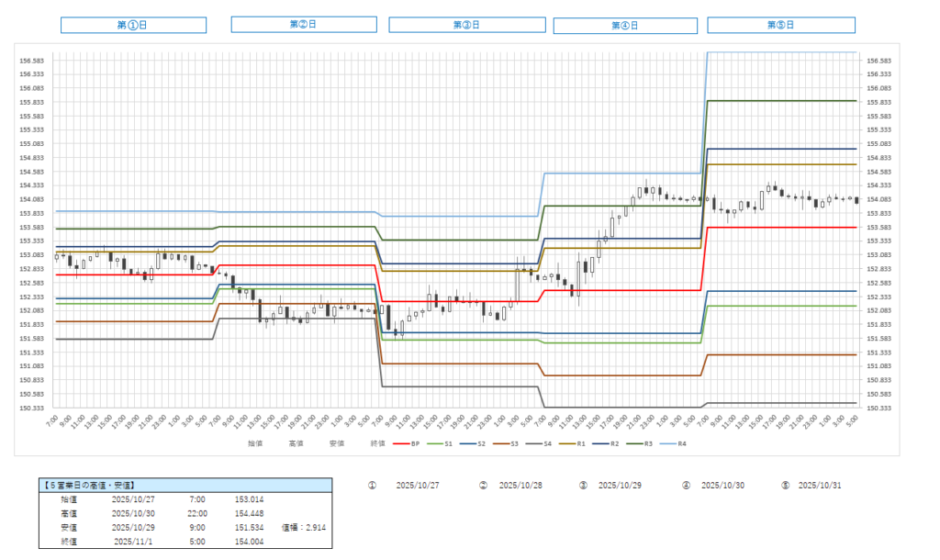Select the 第②日 header box
Viewport: 940px width, 560px height.
coord(303,24)
